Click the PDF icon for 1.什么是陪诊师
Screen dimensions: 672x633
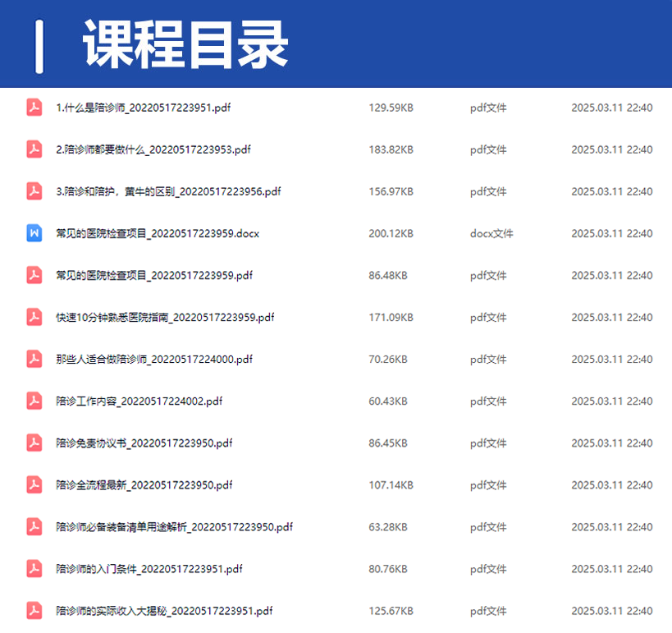click(x=34, y=108)
